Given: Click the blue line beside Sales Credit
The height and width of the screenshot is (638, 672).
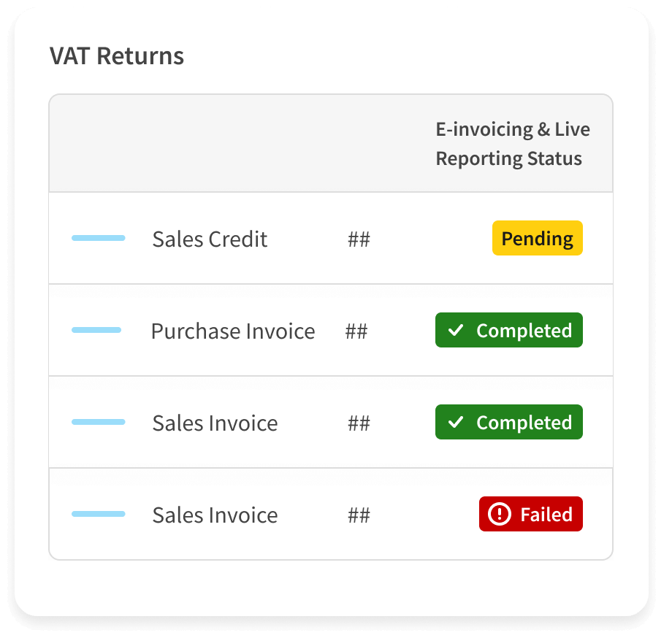Looking at the screenshot, I should tap(98, 238).
